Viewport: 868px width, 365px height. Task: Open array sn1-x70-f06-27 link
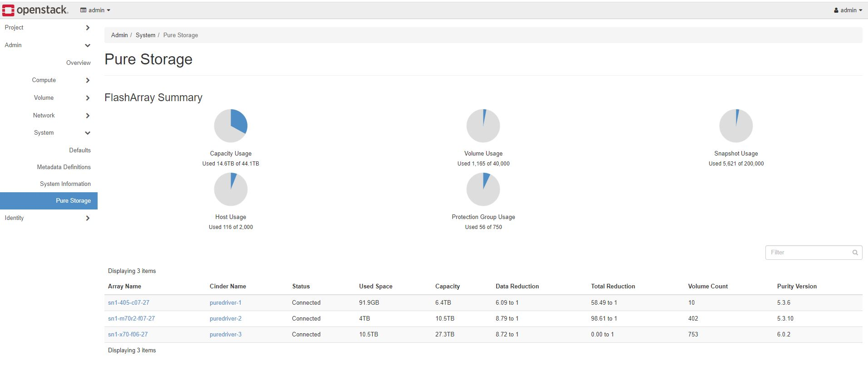click(128, 334)
